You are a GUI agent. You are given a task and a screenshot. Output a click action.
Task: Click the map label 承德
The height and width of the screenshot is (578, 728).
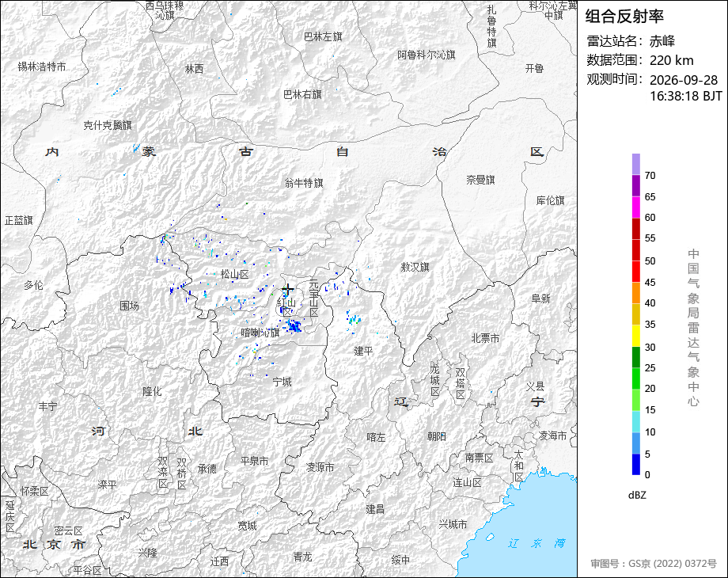207,469
